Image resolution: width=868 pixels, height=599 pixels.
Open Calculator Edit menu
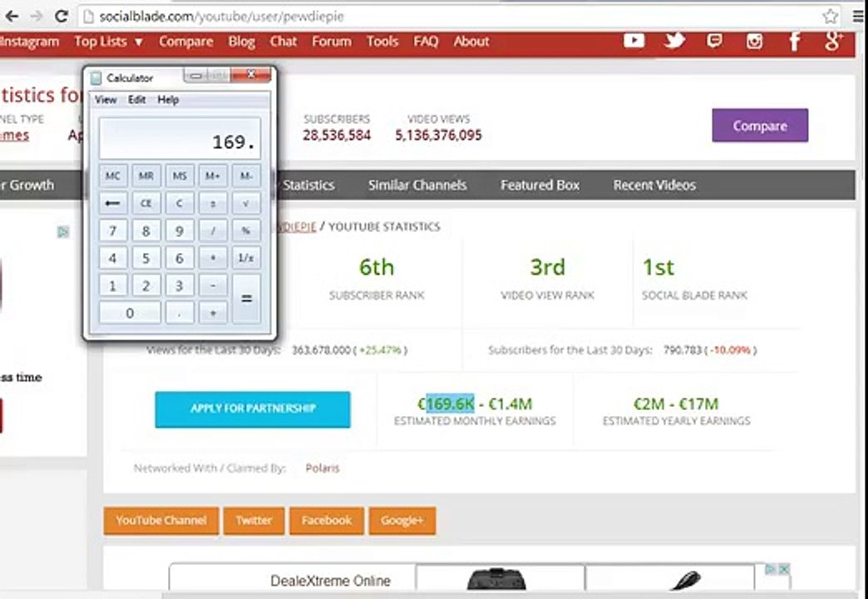coord(136,100)
